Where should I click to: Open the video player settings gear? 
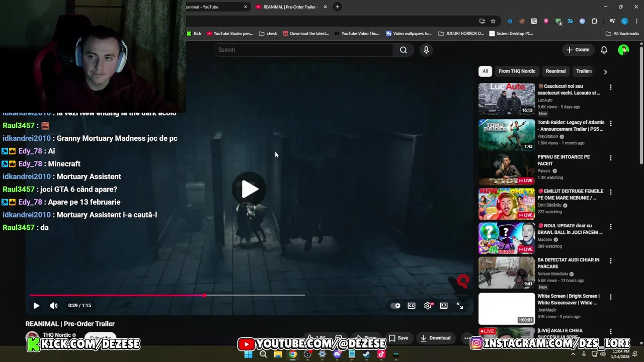pos(428,306)
